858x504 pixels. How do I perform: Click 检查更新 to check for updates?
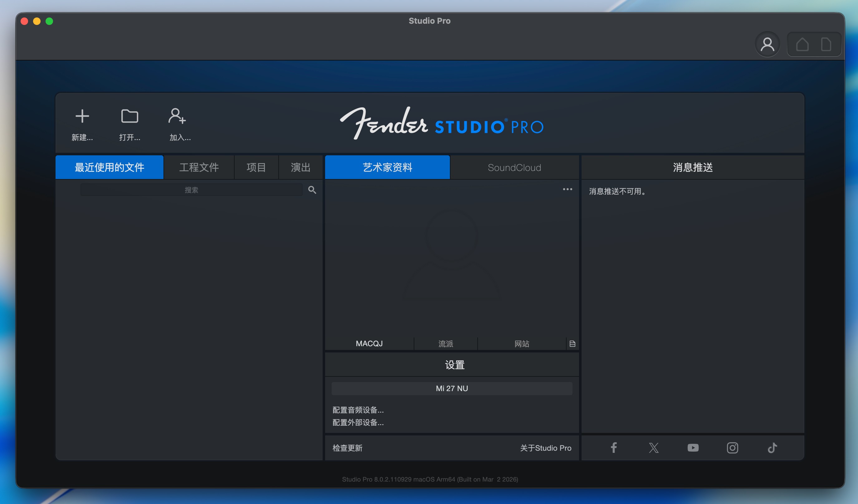[x=347, y=448]
